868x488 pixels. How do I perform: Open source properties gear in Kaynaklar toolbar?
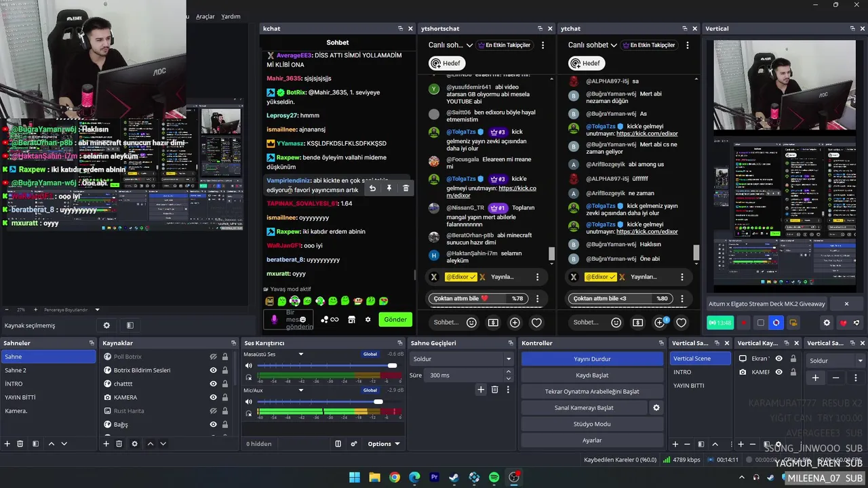[x=134, y=444]
